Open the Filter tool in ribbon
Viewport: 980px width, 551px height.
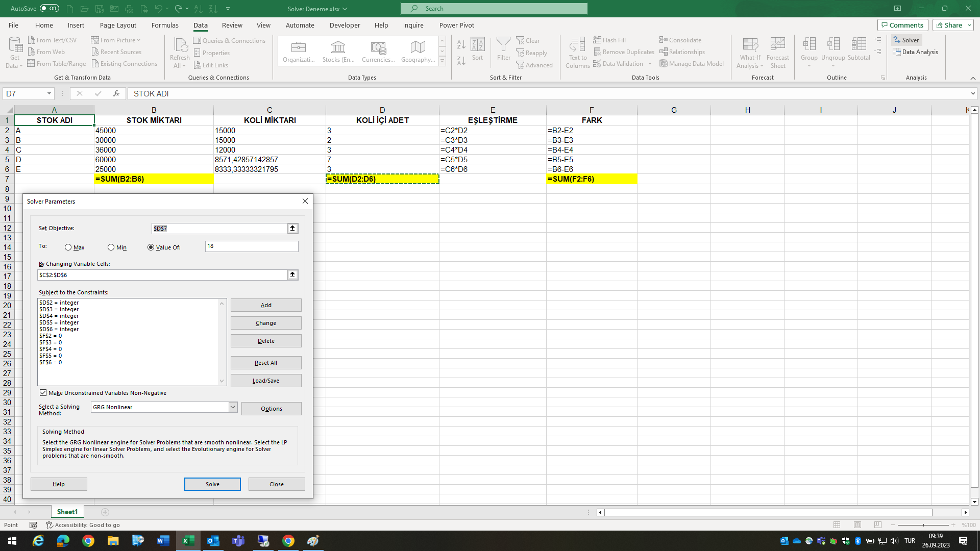pyautogui.click(x=503, y=49)
